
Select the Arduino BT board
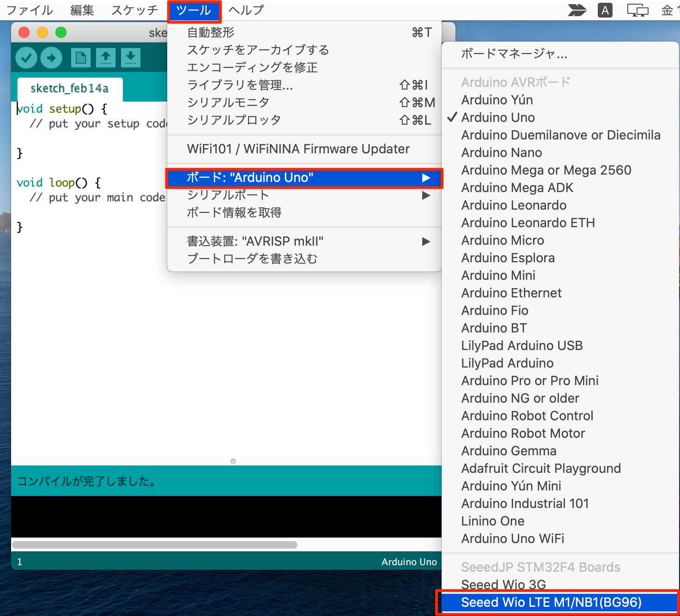click(560, 328)
